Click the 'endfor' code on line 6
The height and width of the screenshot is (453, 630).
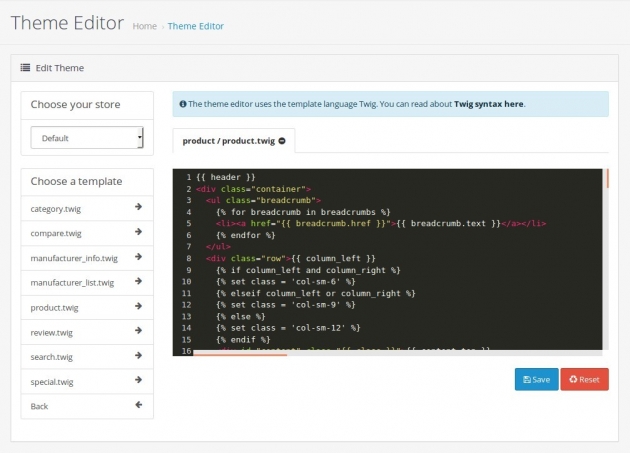[x=245, y=235]
